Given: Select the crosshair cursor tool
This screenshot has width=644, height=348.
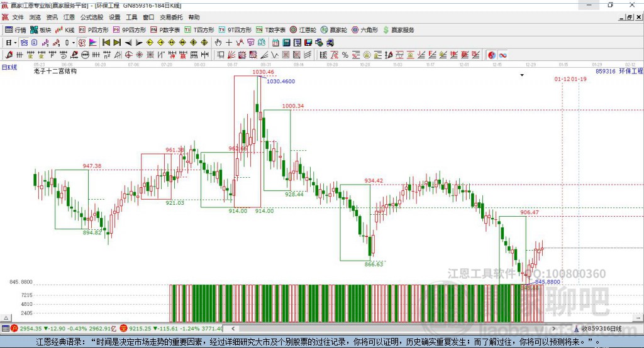Looking at the screenshot, I should click(229, 43).
